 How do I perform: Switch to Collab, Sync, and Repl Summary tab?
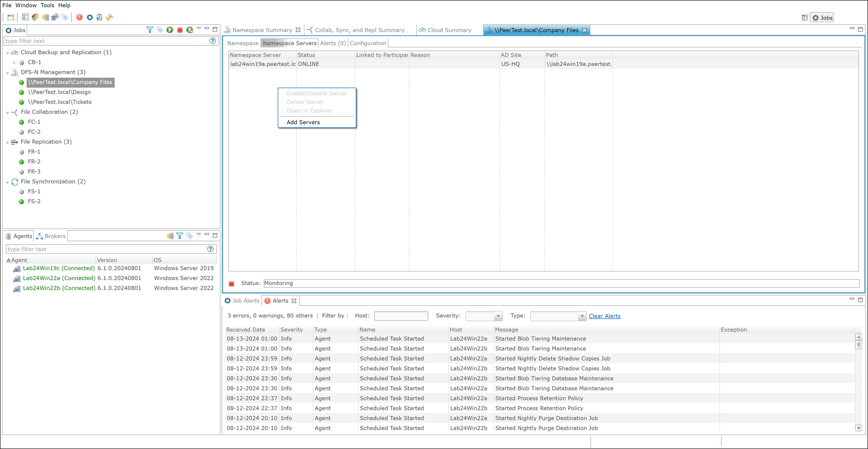(359, 30)
